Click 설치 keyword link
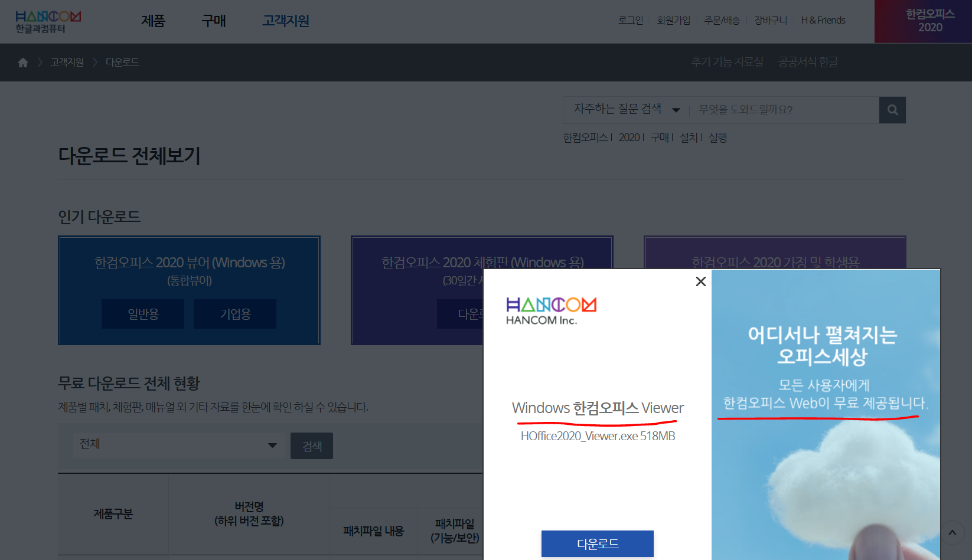 [689, 137]
